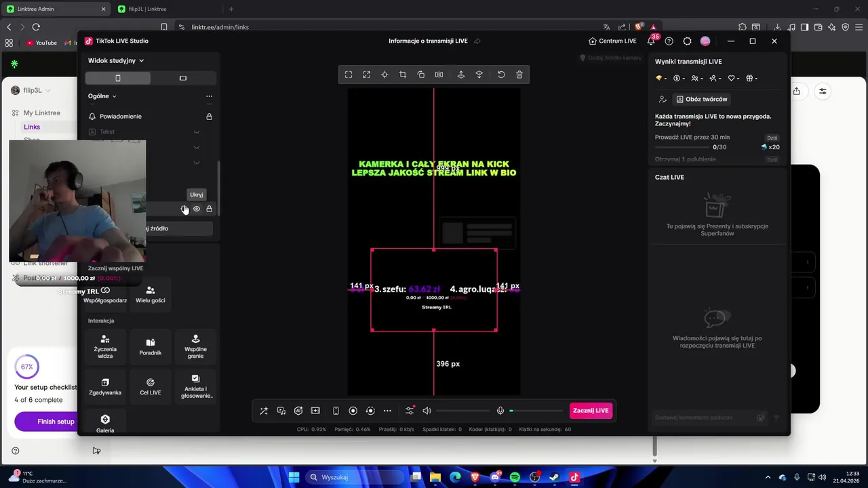This screenshot has width=868, height=488.
Task: Open the notifications bell with badge 35
Action: (652, 41)
